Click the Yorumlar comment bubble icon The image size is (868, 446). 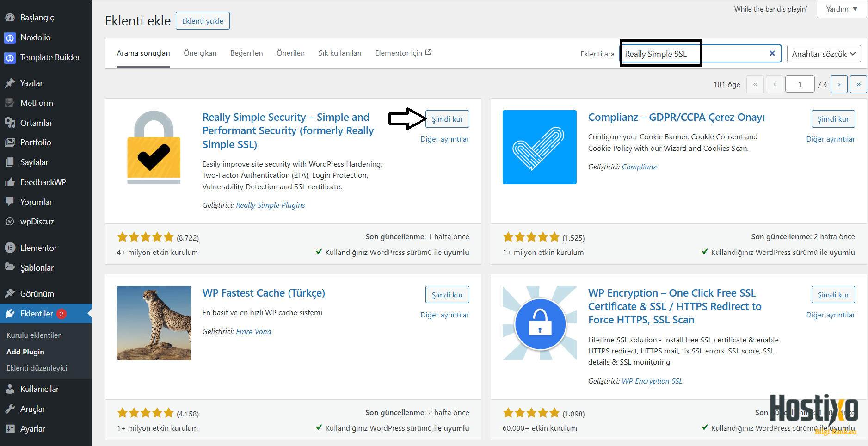pos(10,202)
